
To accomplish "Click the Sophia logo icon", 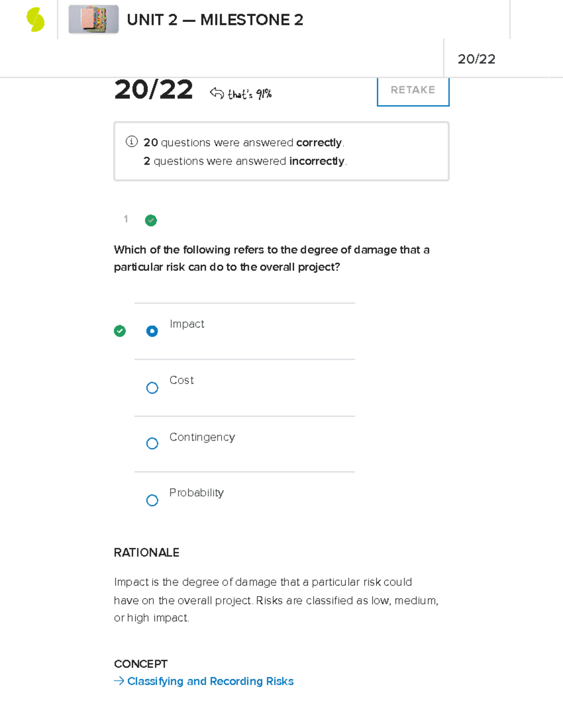I will click(35, 20).
